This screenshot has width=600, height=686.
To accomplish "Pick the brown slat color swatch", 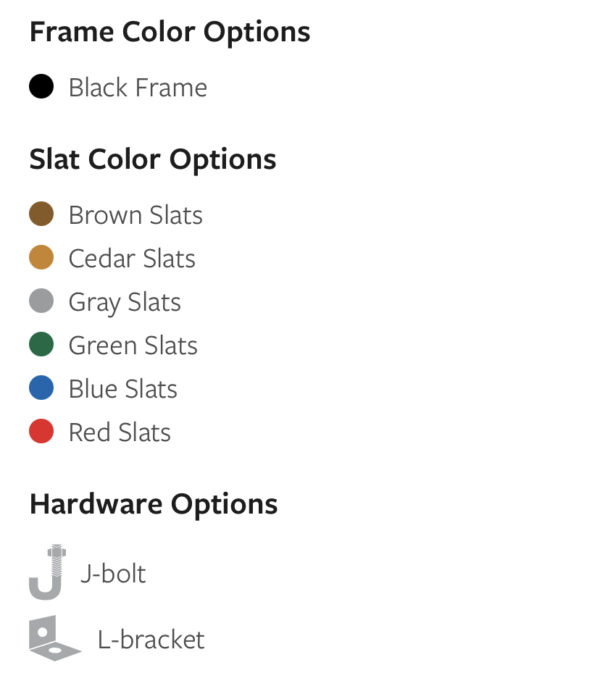I will click(x=41, y=214).
